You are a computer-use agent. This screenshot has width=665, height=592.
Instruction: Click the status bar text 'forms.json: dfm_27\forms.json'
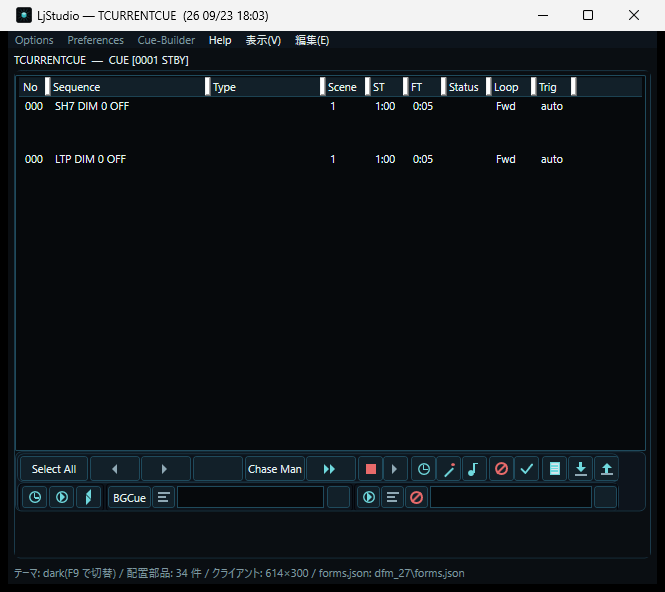[x=391, y=573]
